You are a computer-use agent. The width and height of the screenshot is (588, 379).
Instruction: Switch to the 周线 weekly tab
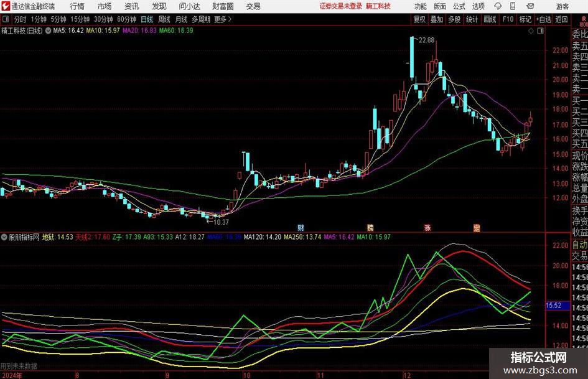[164, 19]
